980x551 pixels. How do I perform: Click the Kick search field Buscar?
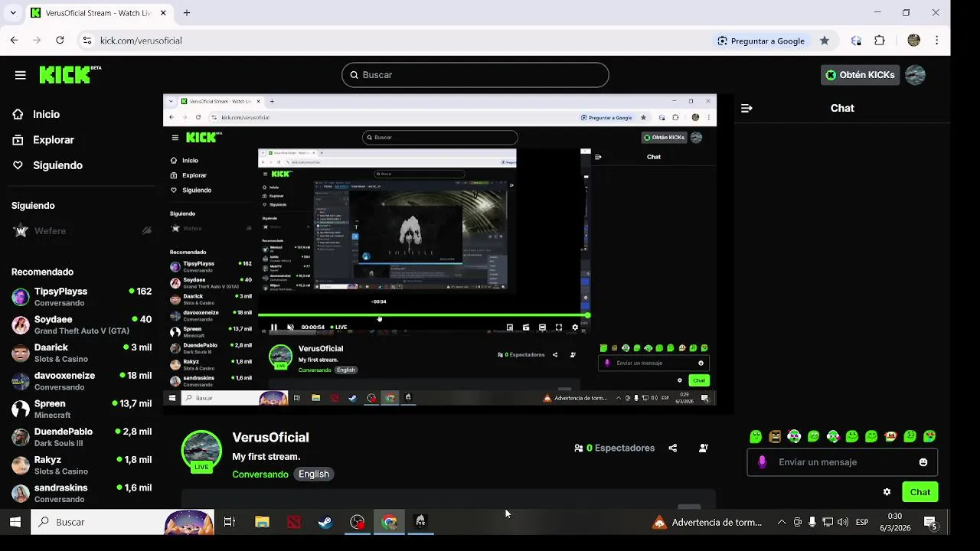[x=475, y=75]
